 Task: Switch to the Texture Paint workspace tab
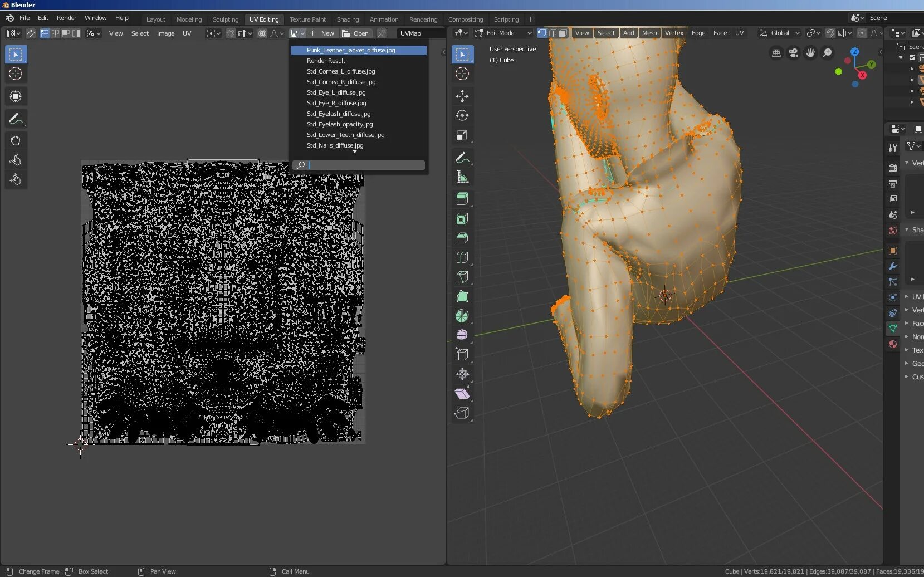[x=307, y=19]
